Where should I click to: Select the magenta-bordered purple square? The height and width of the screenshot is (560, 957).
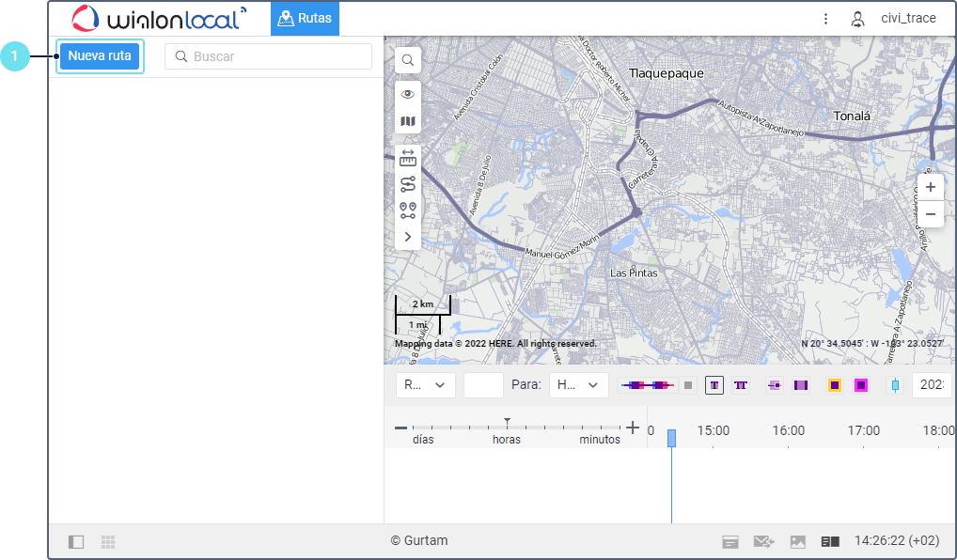tap(860, 385)
